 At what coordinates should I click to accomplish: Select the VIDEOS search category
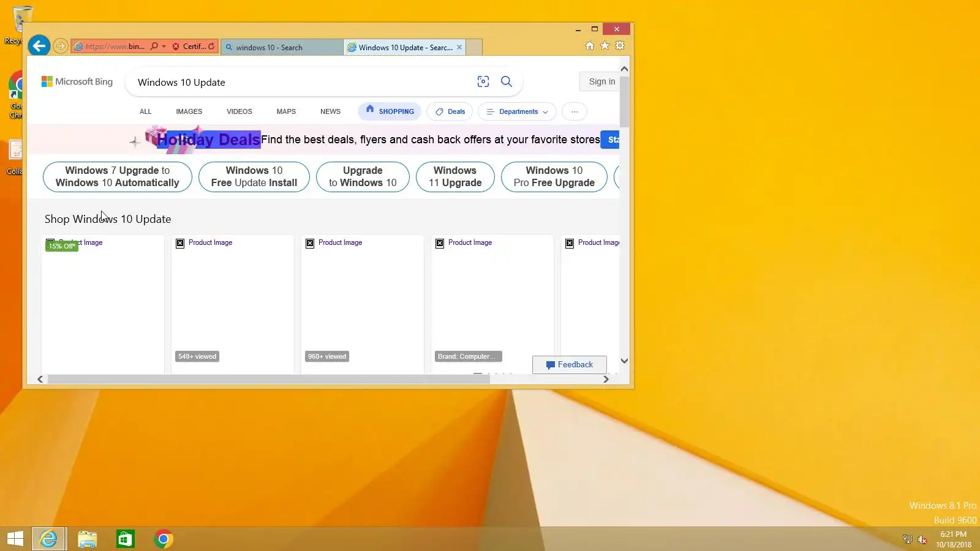click(239, 111)
